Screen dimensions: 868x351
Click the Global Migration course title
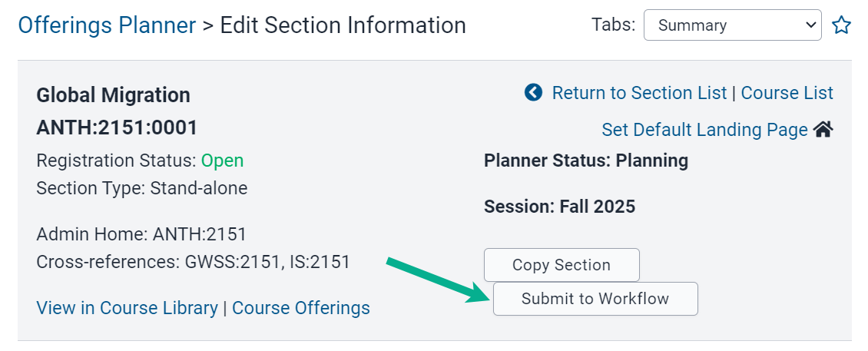tap(114, 95)
